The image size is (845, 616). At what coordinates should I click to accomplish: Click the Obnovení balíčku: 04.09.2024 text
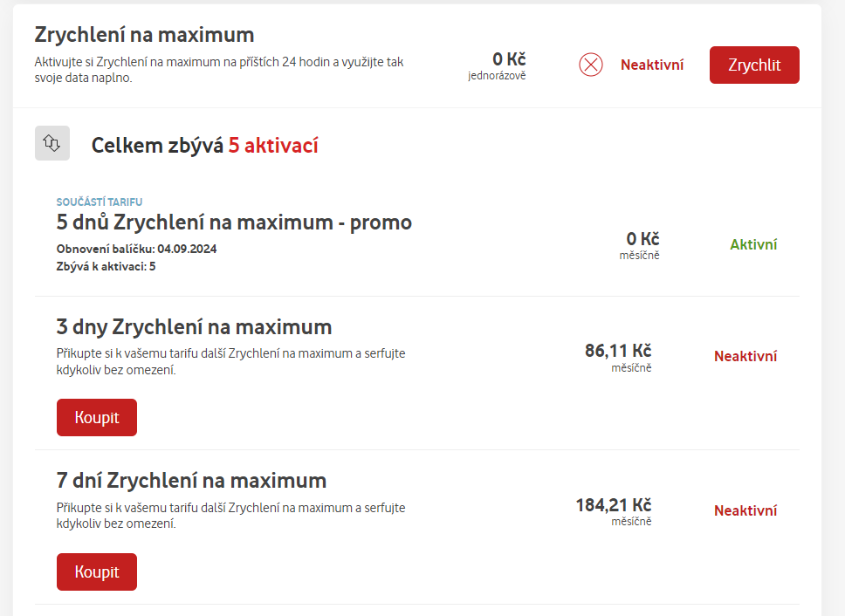pos(136,249)
